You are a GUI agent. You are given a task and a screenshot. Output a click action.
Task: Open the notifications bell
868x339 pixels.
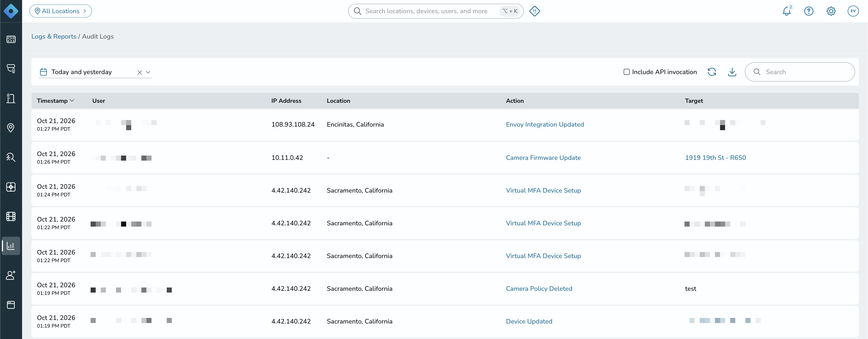point(787,11)
